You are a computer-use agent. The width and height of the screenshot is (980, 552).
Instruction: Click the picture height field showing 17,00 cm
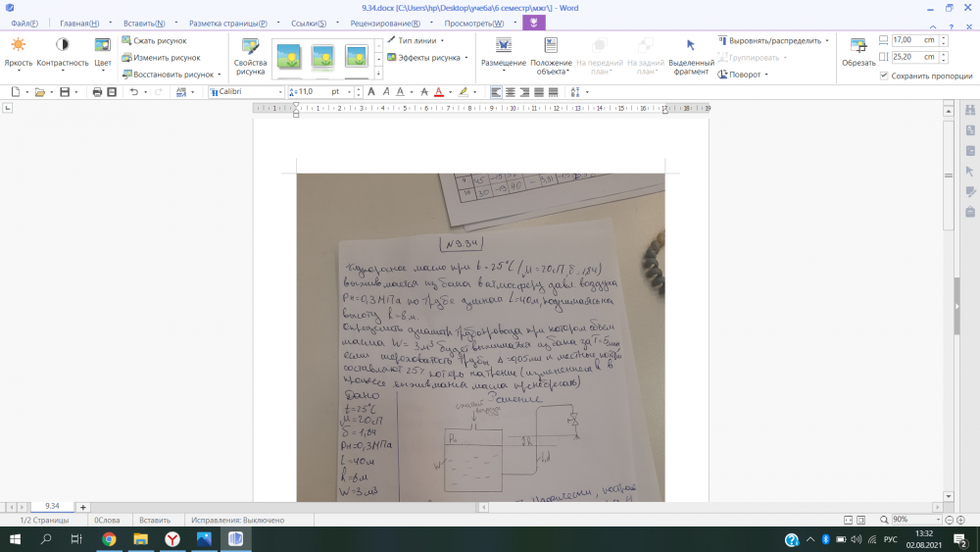tap(913, 40)
